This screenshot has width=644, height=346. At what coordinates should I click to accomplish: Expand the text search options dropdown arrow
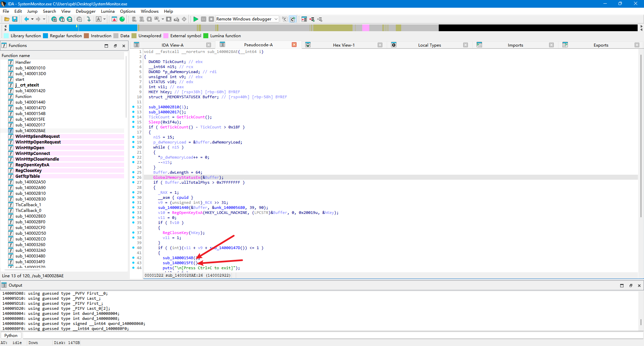104,19
